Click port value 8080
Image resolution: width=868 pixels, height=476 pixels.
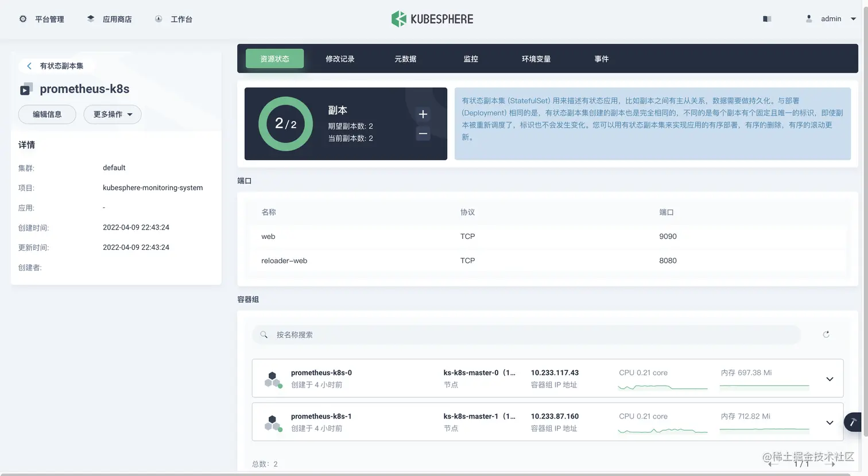click(668, 261)
